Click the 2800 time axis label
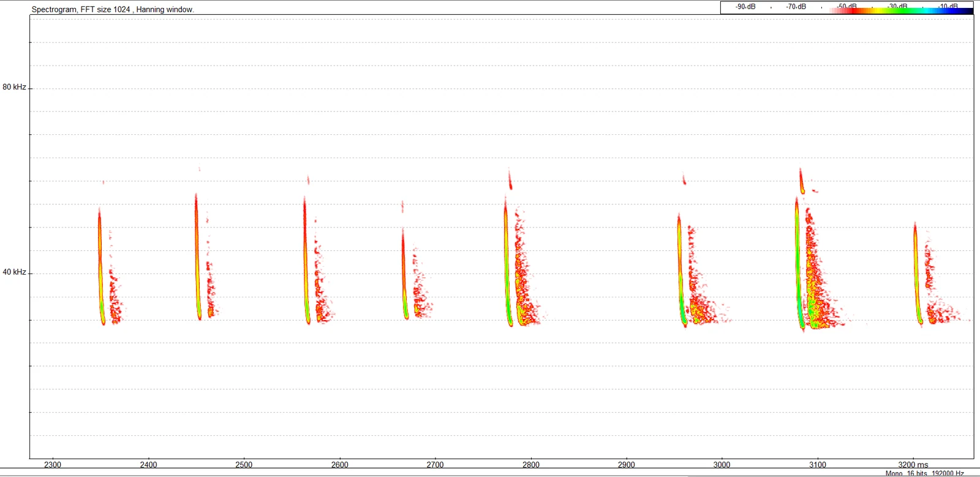The width and height of the screenshot is (980, 477). pyautogui.click(x=531, y=465)
